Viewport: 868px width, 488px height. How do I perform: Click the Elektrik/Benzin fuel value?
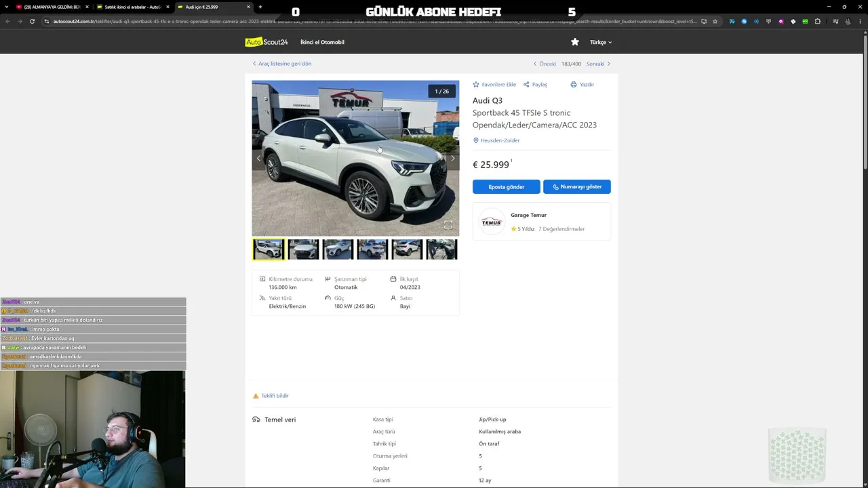[x=288, y=306]
